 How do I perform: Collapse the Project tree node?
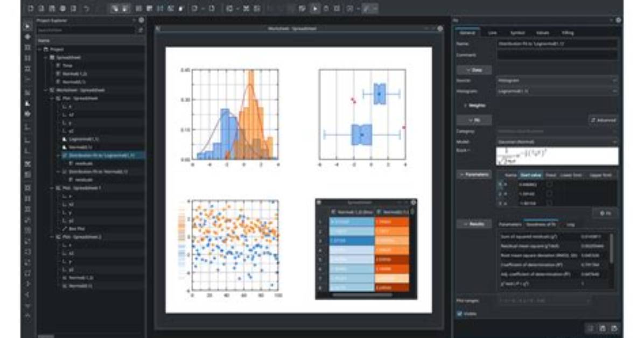pos(40,50)
